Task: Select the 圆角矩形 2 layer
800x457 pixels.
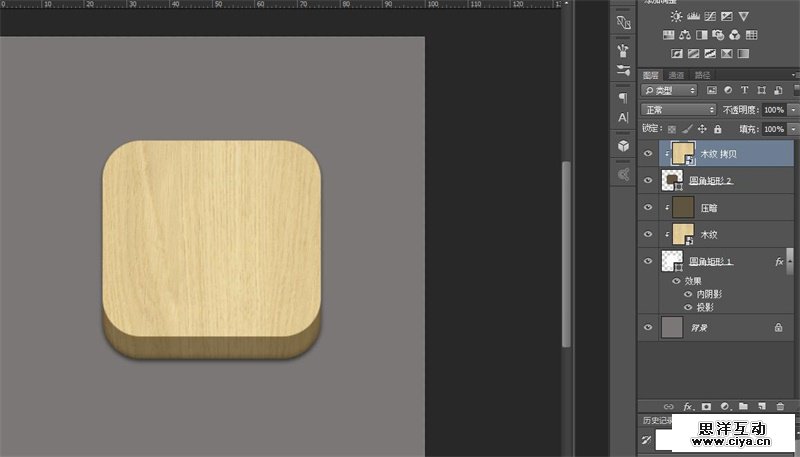Action: click(x=730, y=181)
